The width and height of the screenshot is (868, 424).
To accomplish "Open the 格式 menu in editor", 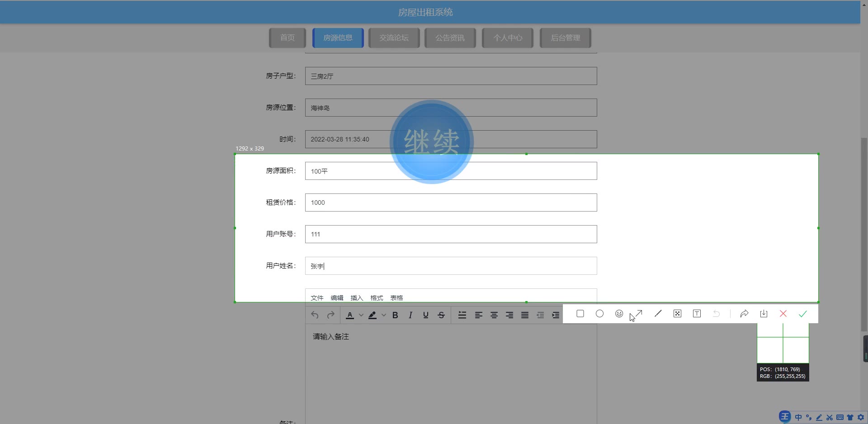I will 376,298.
